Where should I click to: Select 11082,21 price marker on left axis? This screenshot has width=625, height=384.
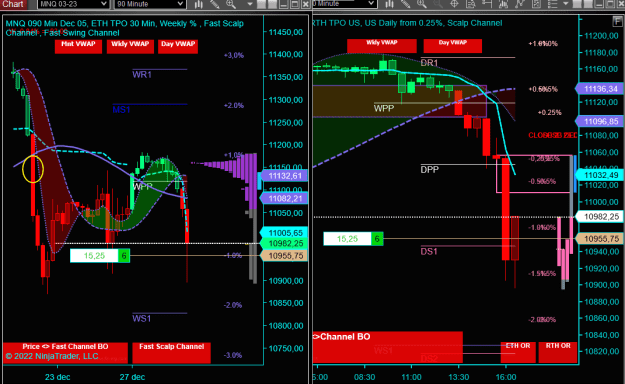[x=284, y=198]
